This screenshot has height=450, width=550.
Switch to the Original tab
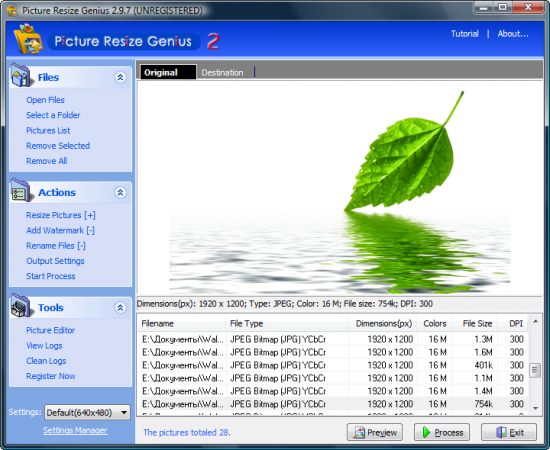point(168,72)
